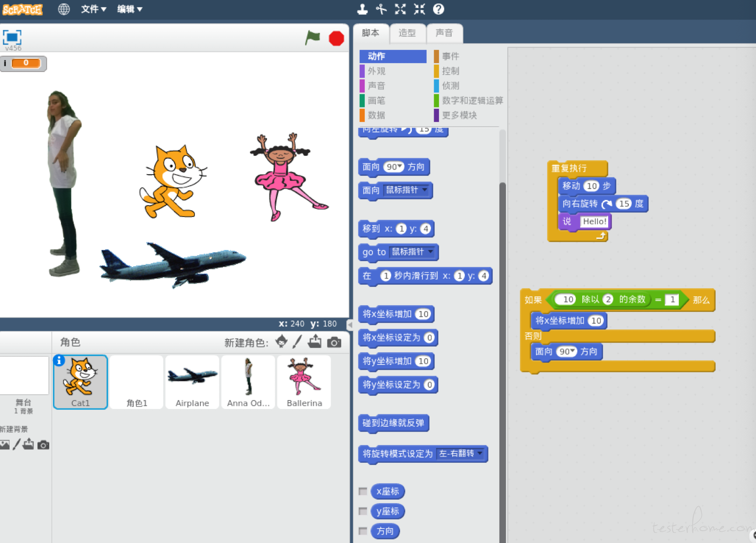Click the x-set value in 将x坐标设定为 block

pyautogui.click(x=429, y=337)
